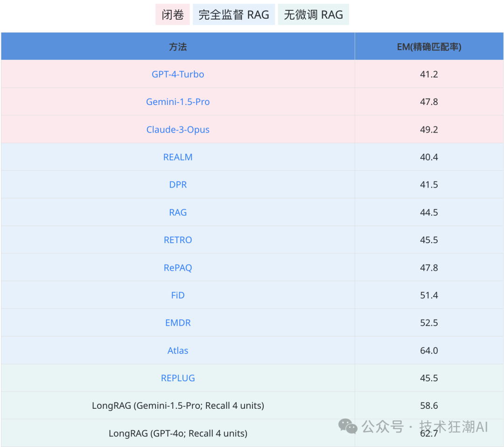504x447 pixels.
Task: Visit the RETRO link
Action: [x=178, y=240]
